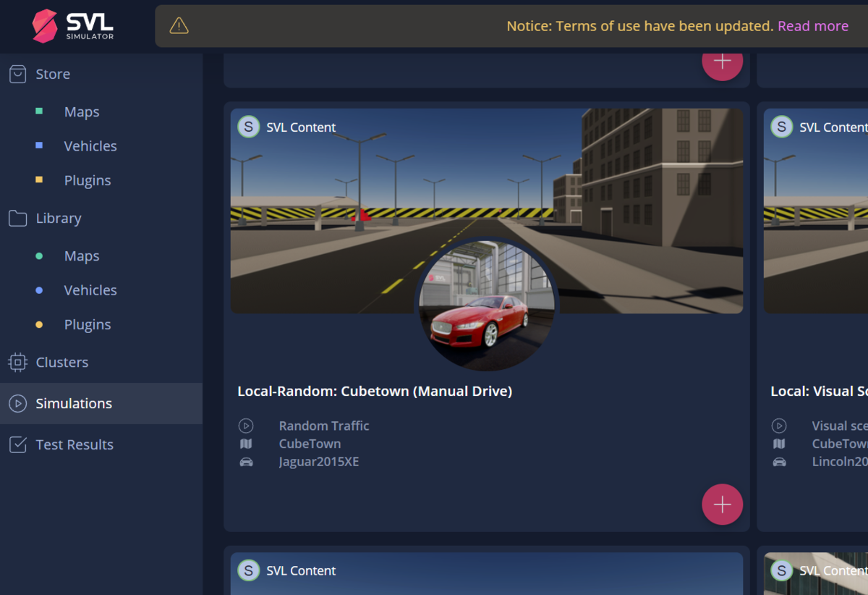Image resolution: width=868 pixels, height=595 pixels.
Task: Click yellow square bullet beside Store Plugins
Action: (39, 180)
